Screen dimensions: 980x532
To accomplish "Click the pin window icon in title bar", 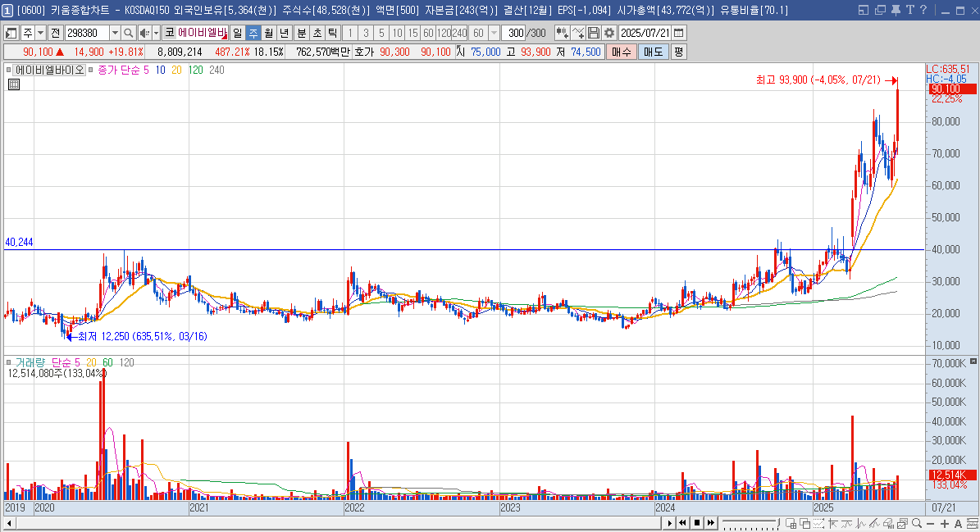I will 896,10.
